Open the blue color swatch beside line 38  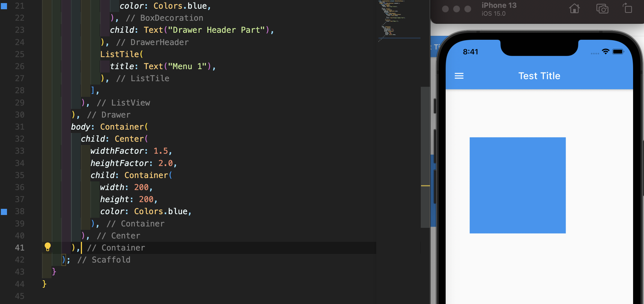click(4, 212)
